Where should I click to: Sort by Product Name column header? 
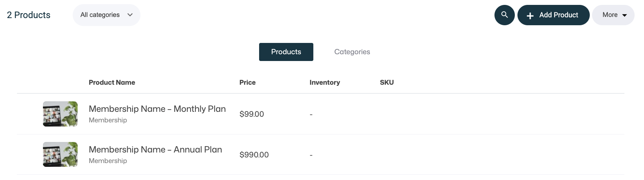click(112, 82)
